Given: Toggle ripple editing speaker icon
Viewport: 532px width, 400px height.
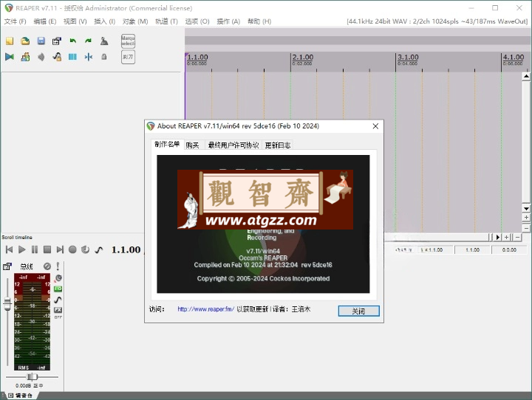Looking at the screenshot, I should 41,57.
